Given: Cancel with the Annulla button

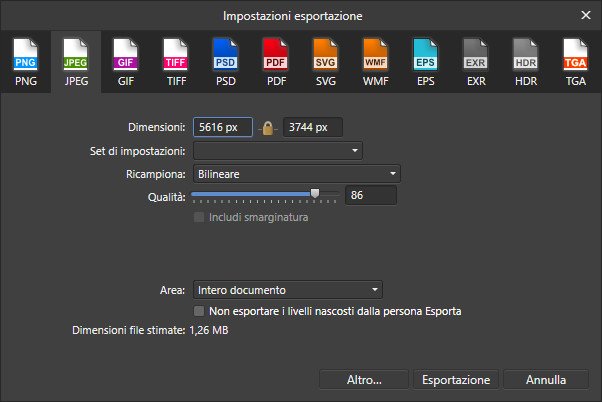Looking at the screenshot, I should point(546,380).
